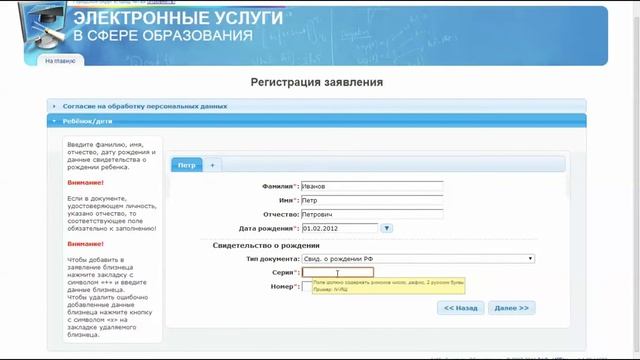This screenshot has width=640, height=360.
Task: Click the '<< Назад' button
Action: tap(460, 308)
